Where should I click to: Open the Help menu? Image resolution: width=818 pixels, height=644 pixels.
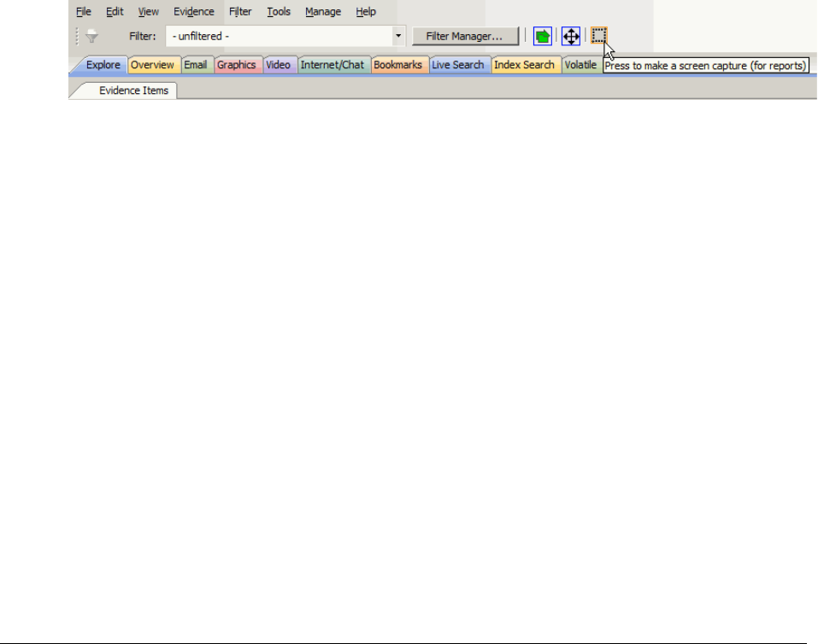pos(366,11)
